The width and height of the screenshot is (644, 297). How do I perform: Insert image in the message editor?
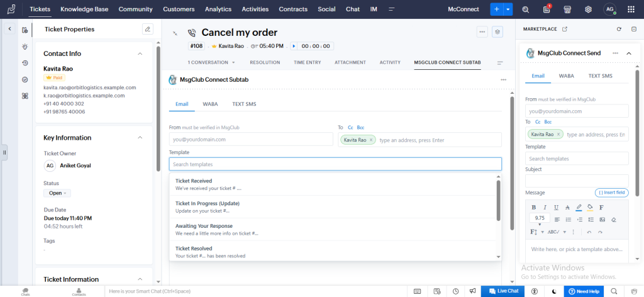tap(602, 220)
